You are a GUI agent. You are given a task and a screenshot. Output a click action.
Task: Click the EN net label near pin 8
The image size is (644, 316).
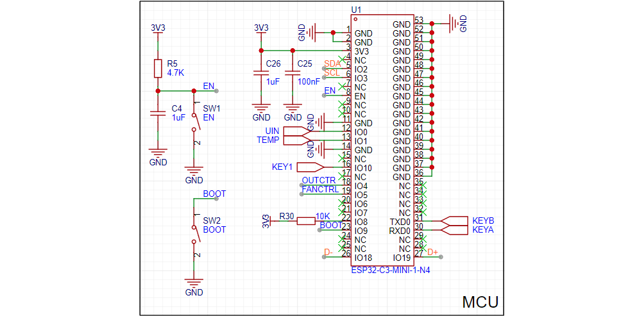coord(330,90)
